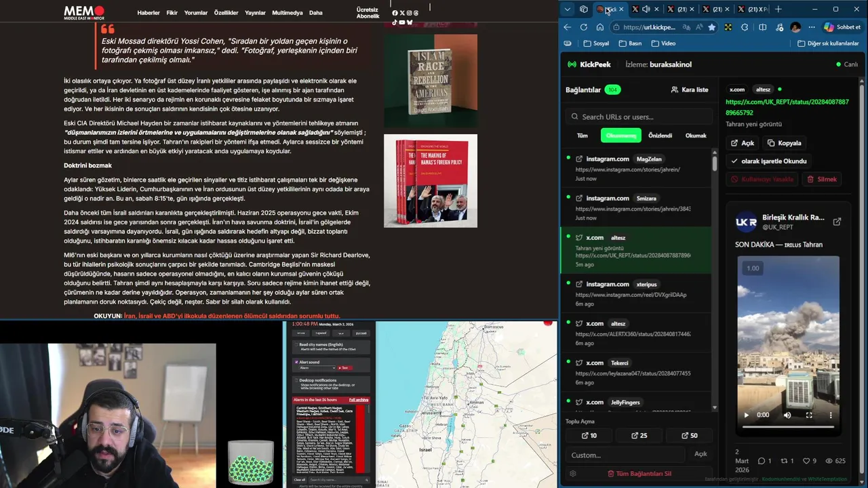Open a new browser tab
Viewport: 868px width, 488px height.
coord(778,9)
